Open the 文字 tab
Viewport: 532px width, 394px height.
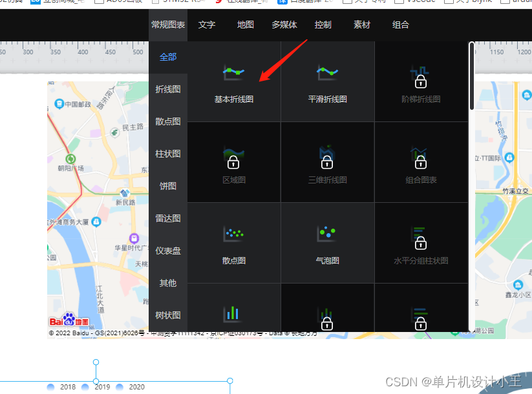pos(207,25)
